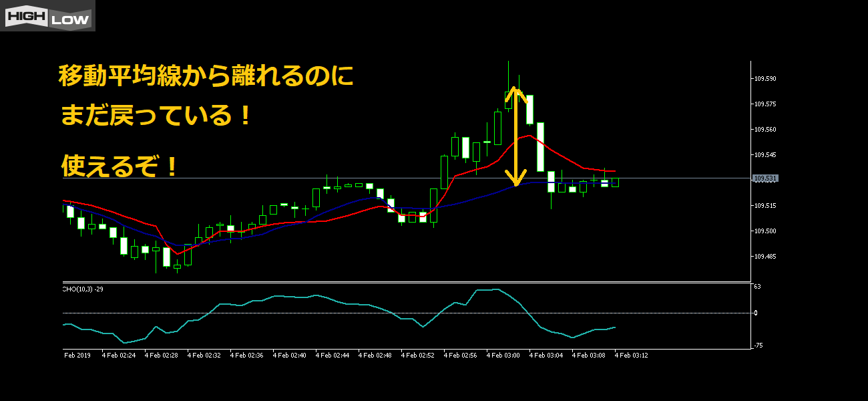This screenshot has width=868, height=401.
Task: Click the -75 value on the oscillator scale
Action: [x=758, y=346]
